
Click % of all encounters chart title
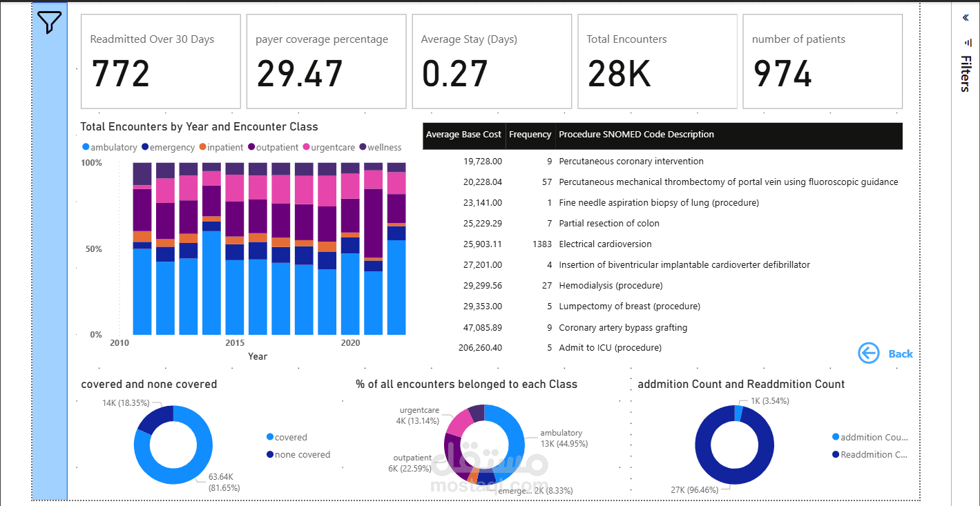pyautogui.click(x=467, y=384)
